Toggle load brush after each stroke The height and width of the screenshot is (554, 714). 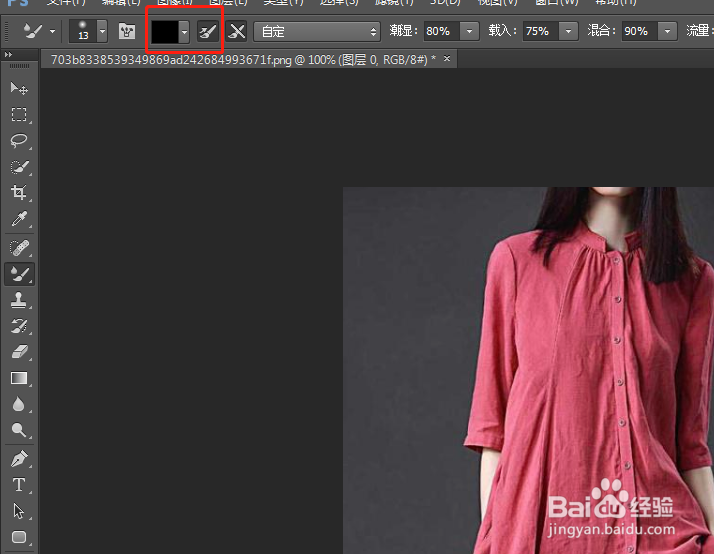pos(208,31)
